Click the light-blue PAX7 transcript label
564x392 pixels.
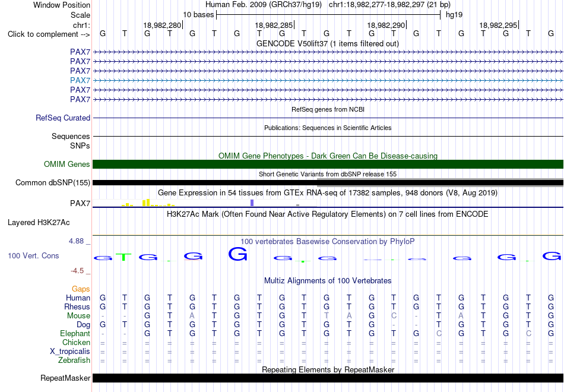[x=80, y=80]
